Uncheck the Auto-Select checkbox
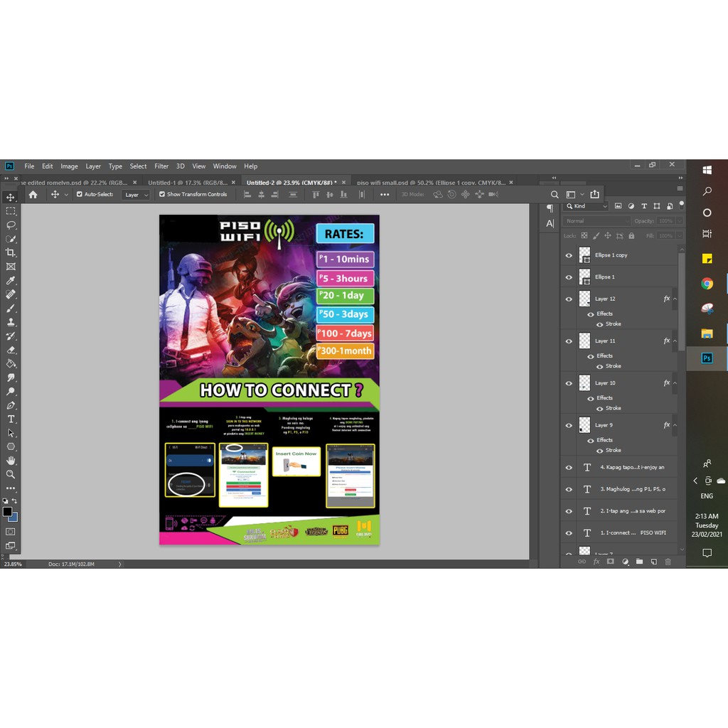 (80, 194)
